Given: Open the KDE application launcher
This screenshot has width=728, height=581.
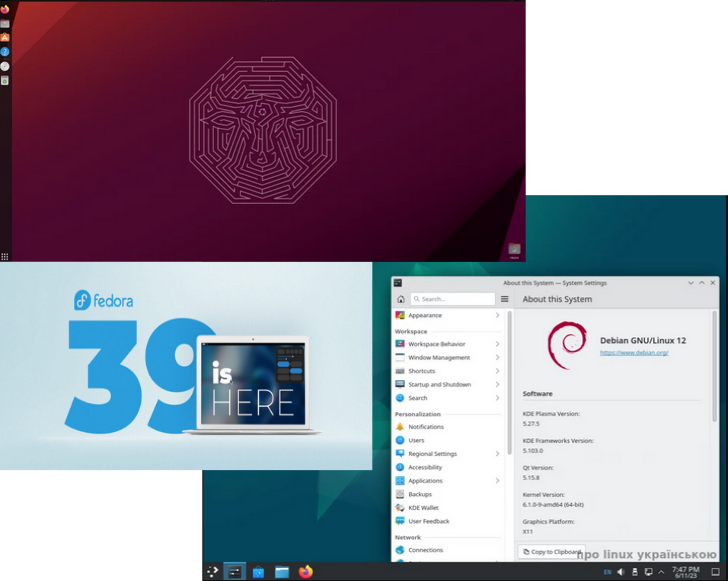Looking at the screenshot, I should (x=213, y=572).
